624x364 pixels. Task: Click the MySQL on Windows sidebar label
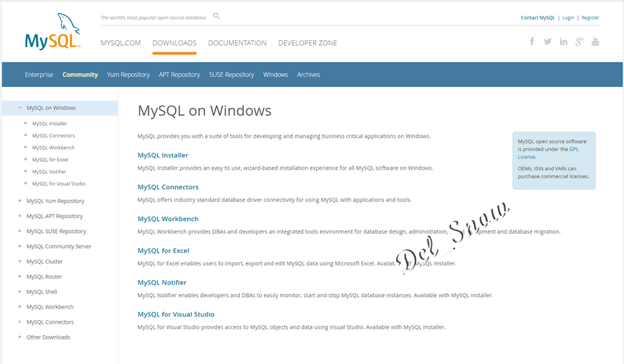point(51,108)
